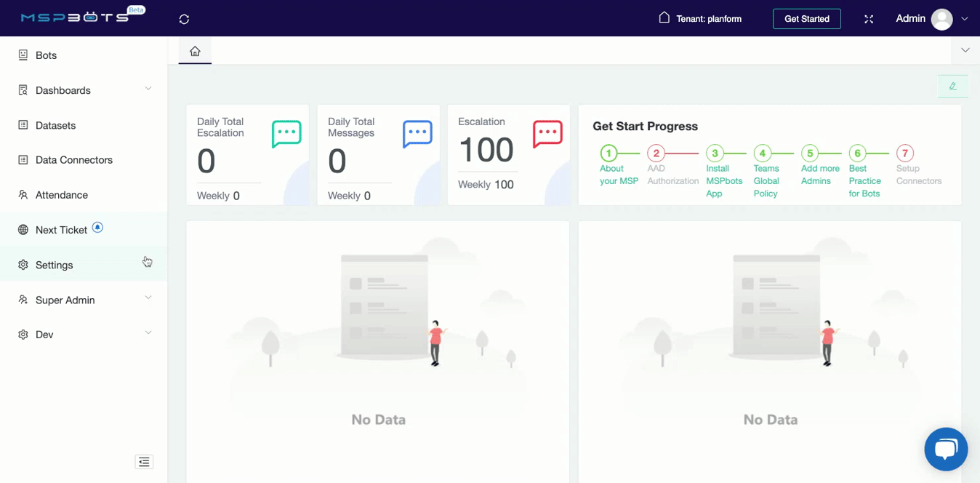
Task: Click the Teams Global Policy link
Action: tap(766, 181)
